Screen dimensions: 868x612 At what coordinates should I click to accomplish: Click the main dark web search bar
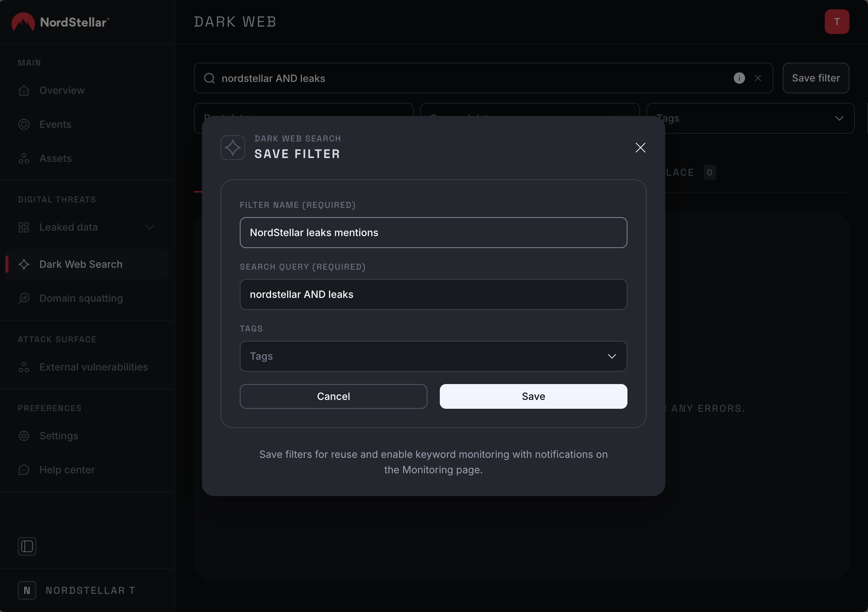tap(483, 78)
